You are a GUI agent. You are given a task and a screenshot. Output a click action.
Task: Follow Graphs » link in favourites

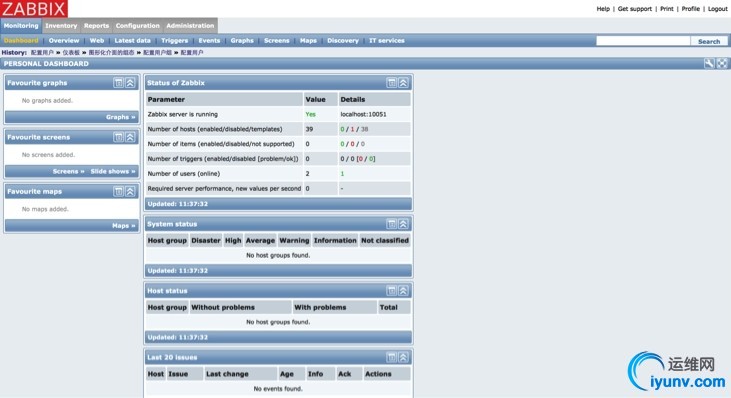[x=120, y=117]
